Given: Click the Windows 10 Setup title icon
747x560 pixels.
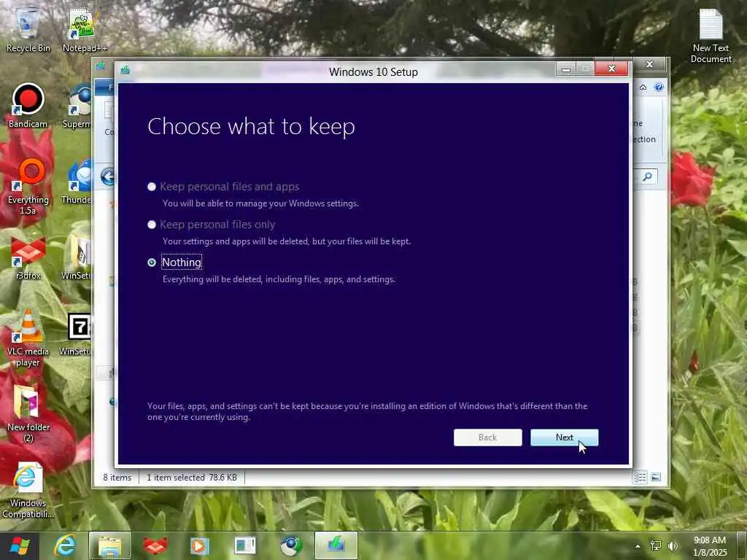Looking at the screenshot, I should [x=125, y=71].
